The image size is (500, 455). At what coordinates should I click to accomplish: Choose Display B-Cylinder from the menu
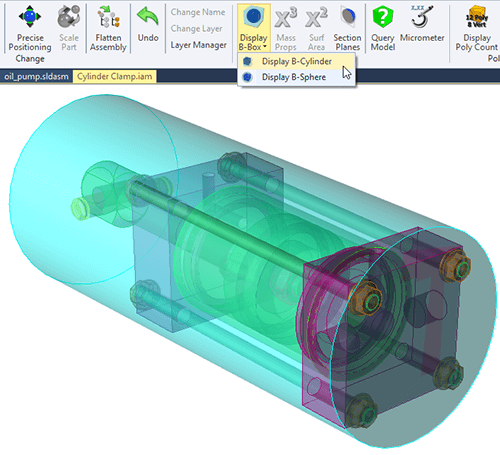pyautogui.click(x=296, y=61)
